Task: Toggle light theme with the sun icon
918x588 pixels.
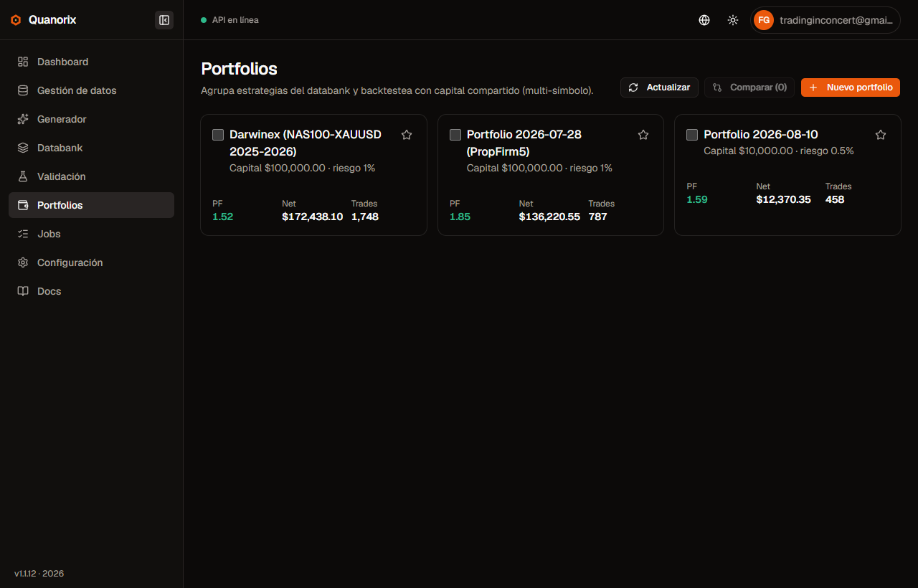Action: [x=733, y=20]
